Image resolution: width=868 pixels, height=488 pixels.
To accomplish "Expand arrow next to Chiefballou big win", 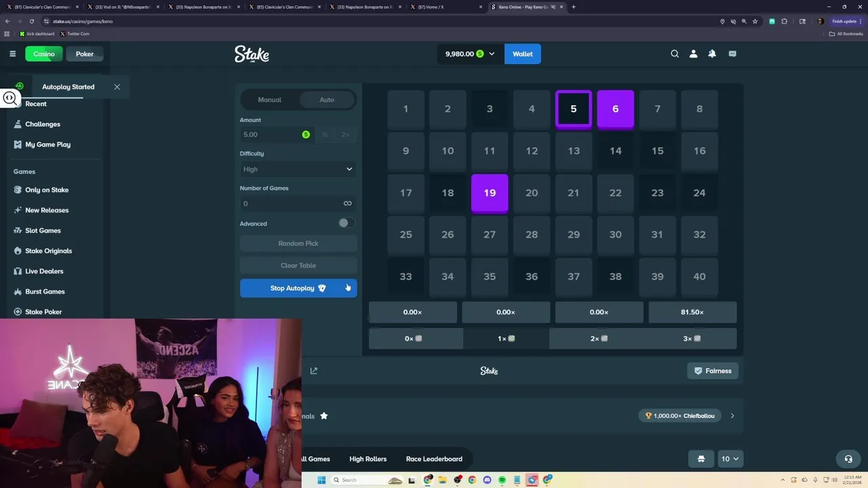I will pos(732,415).
